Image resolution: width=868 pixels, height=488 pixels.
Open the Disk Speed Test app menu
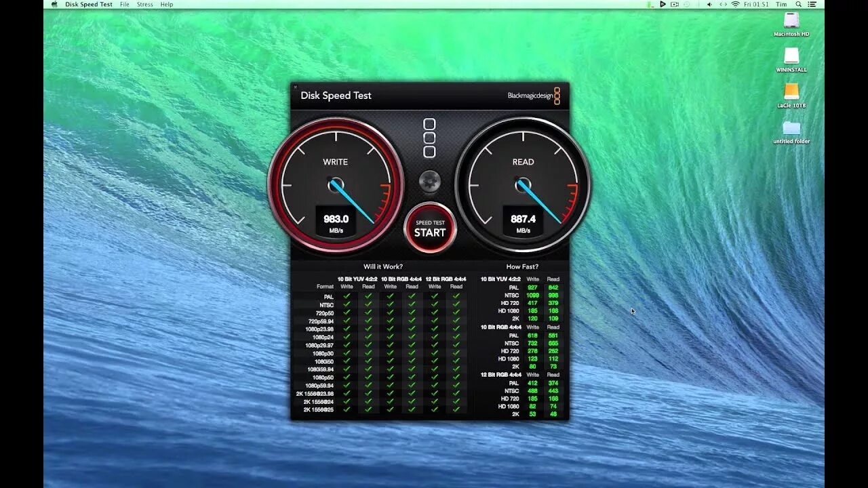tap(90, 4)
